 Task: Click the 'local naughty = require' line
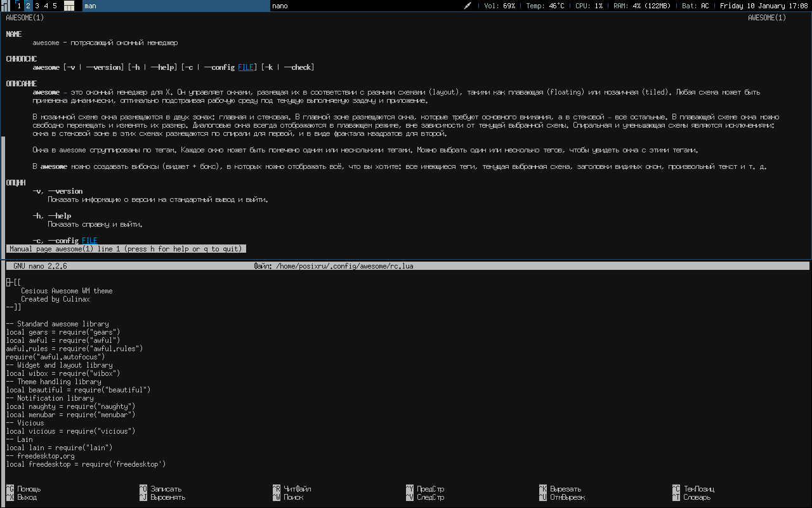pos(70,406)
